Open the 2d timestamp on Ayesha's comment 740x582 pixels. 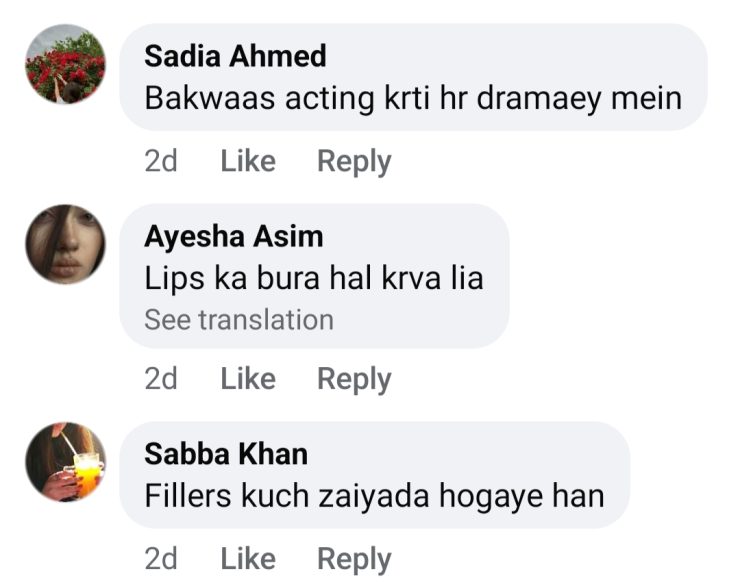pos(161,379)
